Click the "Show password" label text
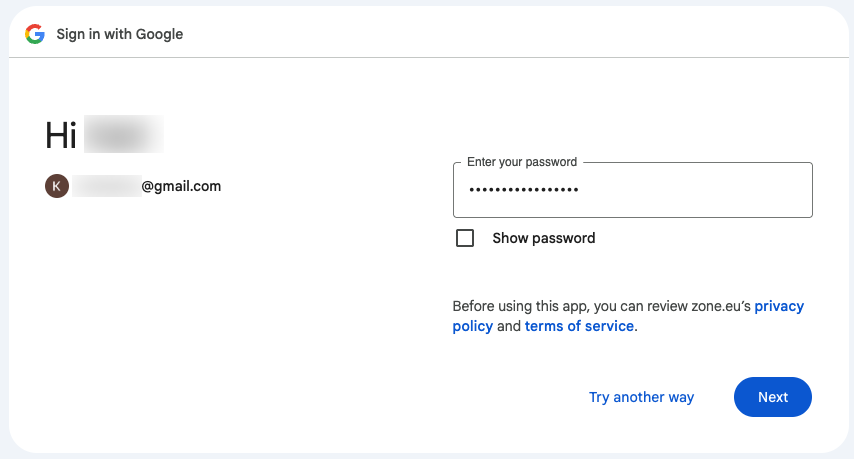The image size is (854, 459). [543, 238]
